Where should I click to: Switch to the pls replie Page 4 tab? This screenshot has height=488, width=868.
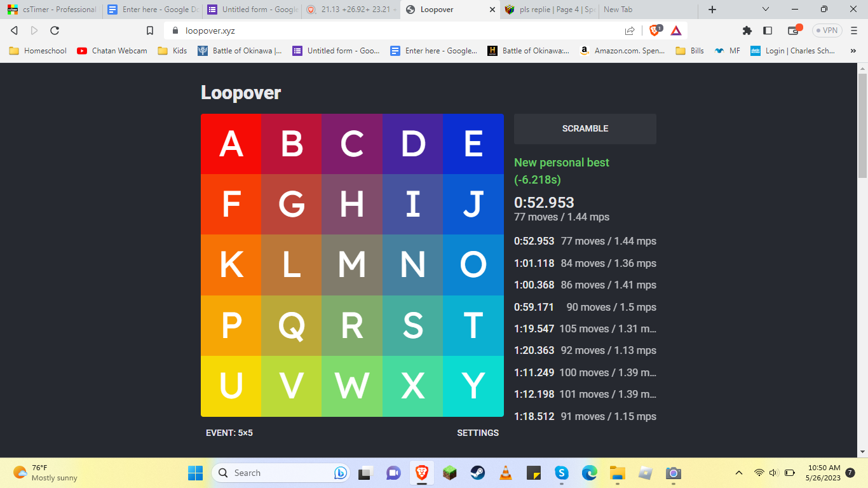coord(549,10)
